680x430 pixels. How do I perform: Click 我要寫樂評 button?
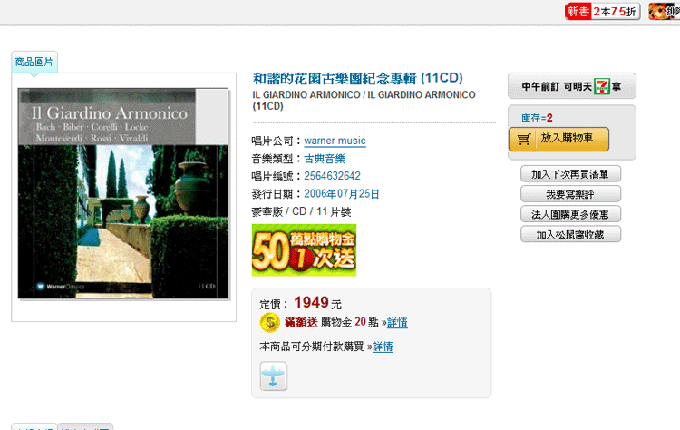click(x=570, y=194)
